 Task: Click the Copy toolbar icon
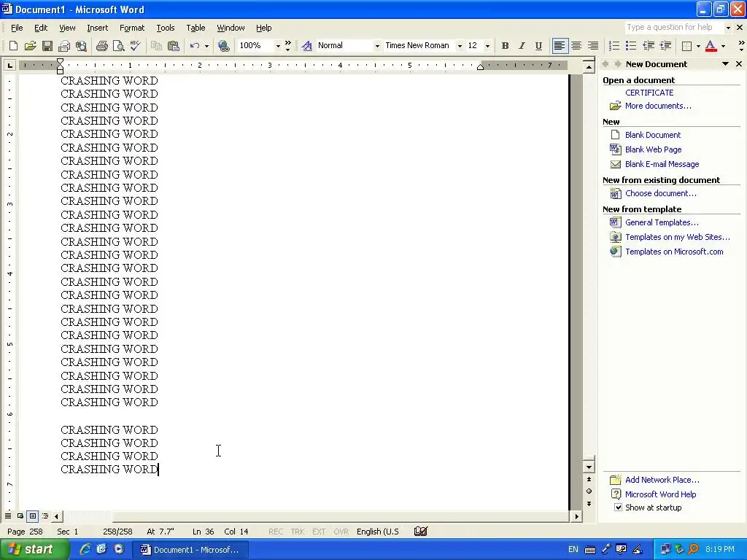pos(156,46)
